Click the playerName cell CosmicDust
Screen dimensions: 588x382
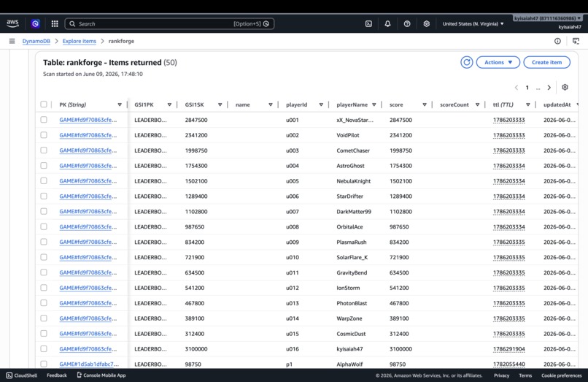351,334
